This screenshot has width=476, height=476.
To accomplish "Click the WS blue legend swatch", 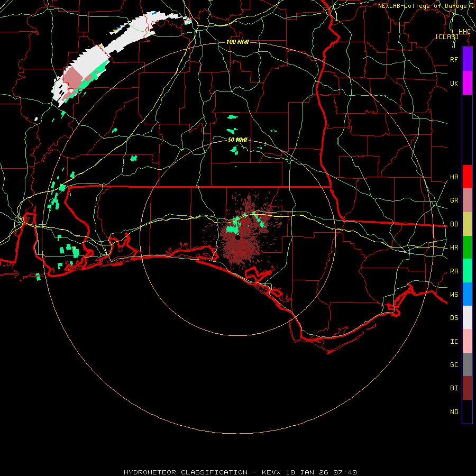I will [467, 294].
